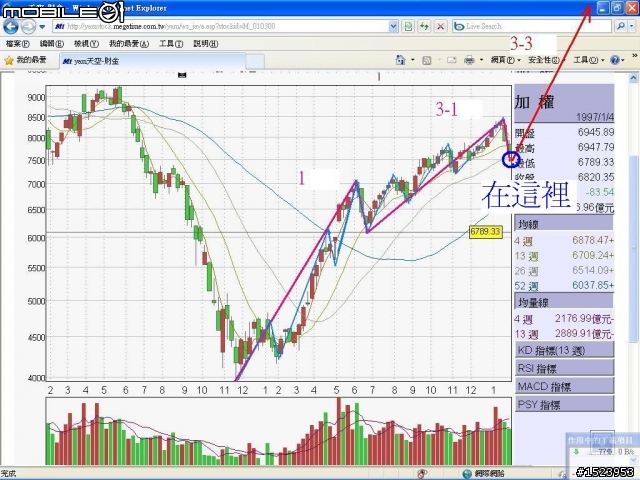Click the yellow 6789.33 price label
Image resolution: width=640 pixels, height=480 pixels.
[485, 232]
